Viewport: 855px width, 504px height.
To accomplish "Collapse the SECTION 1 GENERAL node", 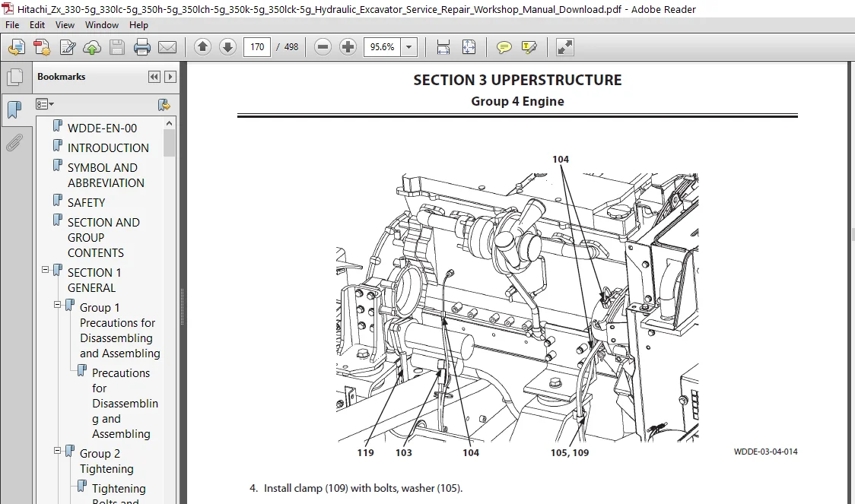I will pyautogui.click(x=45, y=270).
